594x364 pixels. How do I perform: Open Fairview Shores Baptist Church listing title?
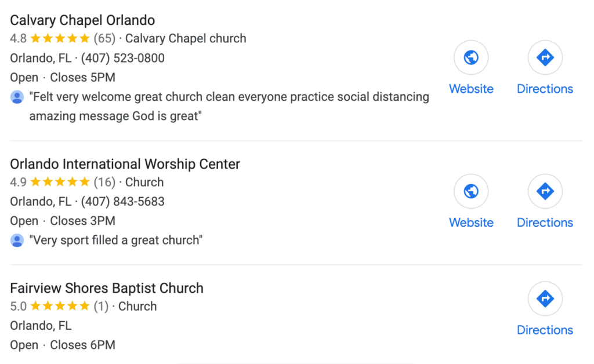pyautogui.click(x=107, y=288)
